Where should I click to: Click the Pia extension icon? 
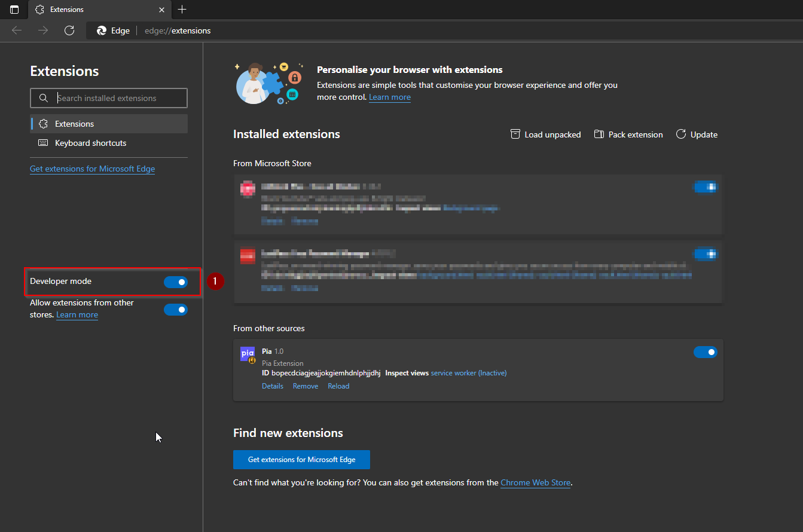pos(248,354)
